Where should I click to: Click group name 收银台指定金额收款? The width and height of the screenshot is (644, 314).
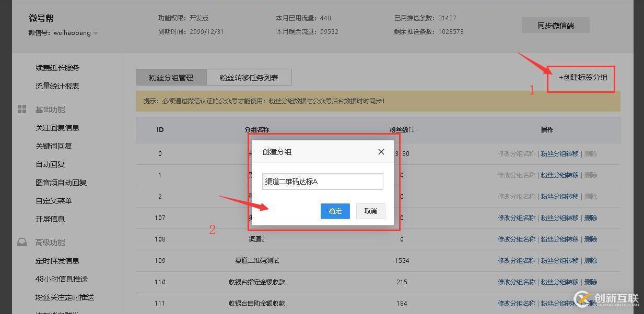257,282
